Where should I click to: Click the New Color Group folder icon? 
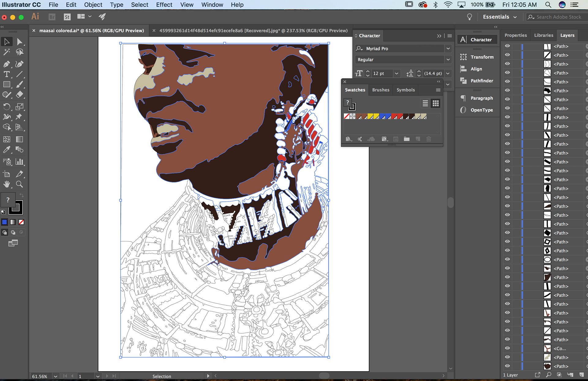pyautogui.click(x=406, y=139)
